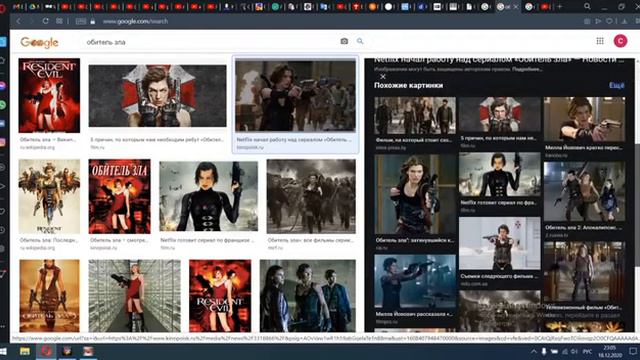Image resolution: width=640 pixels, height=360 pixels.
Task: Click the '5 причин, по которым' caption in the main results
Action: coord(157,140)
